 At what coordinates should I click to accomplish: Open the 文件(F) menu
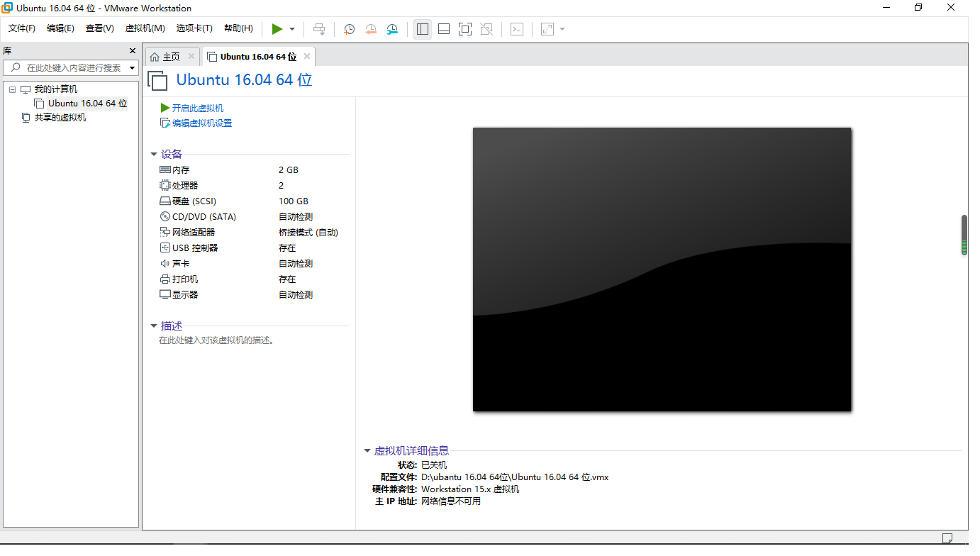[22, 28]
